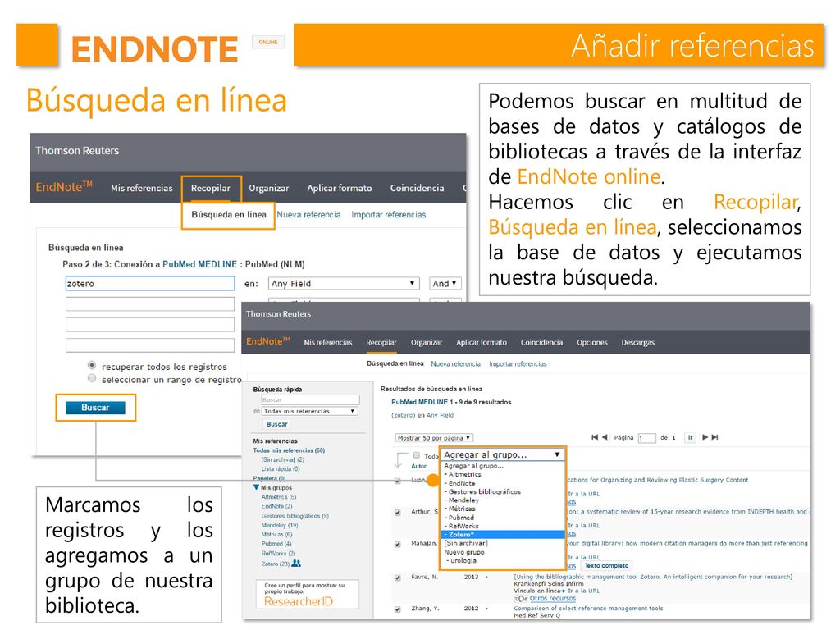The image size is (840, 630).
Task: Open the And operator dropdown
Action: (x=445, y=283)
